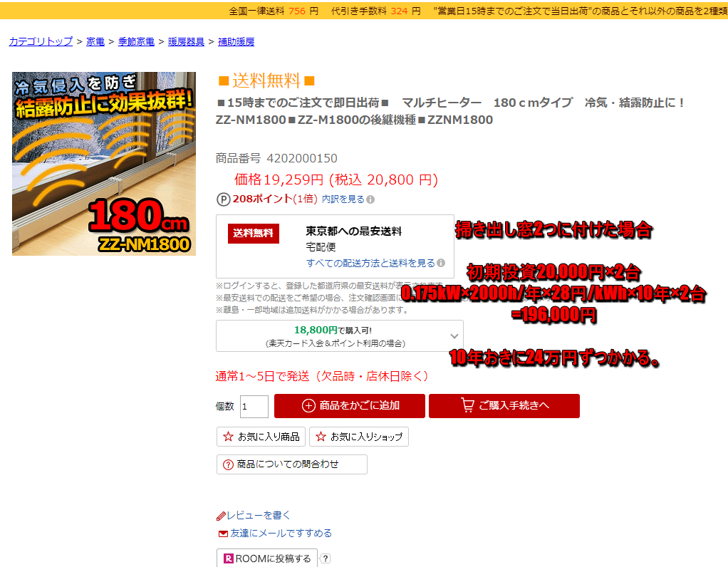728x567 pixels.
Task: Click お気に入り商品 favorite button
Action: [261, 437]
